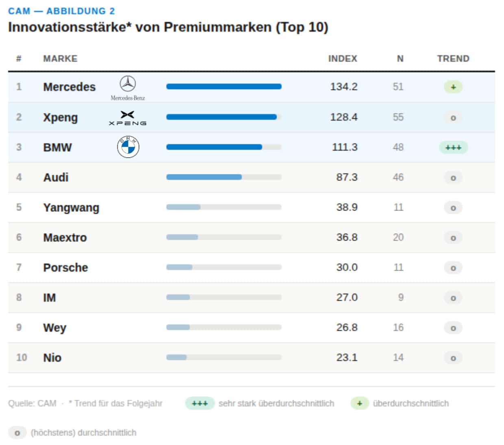Click the neutral trend badge for Xpeng
Screen dimensions: 504x445
(453, 117)
